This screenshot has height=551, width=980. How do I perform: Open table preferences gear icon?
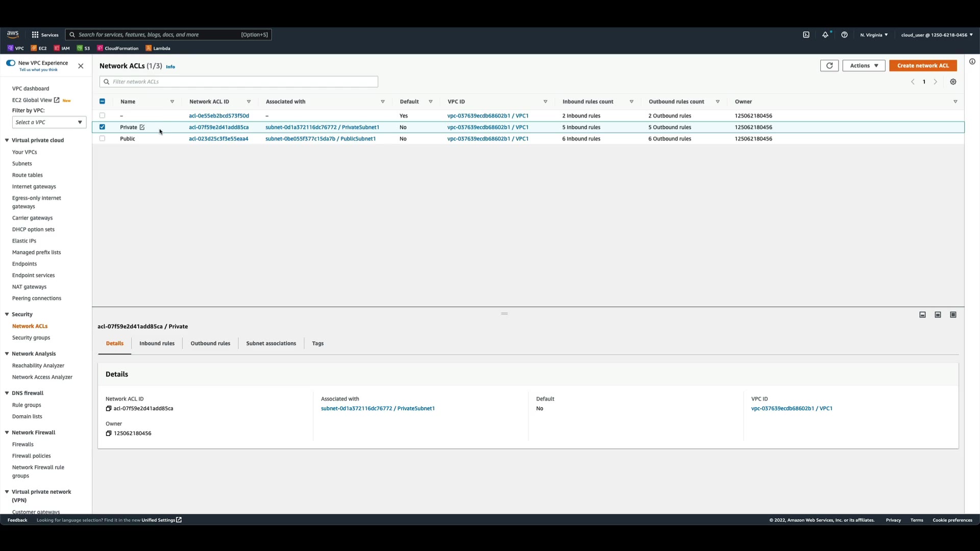(x=953, y=82)
